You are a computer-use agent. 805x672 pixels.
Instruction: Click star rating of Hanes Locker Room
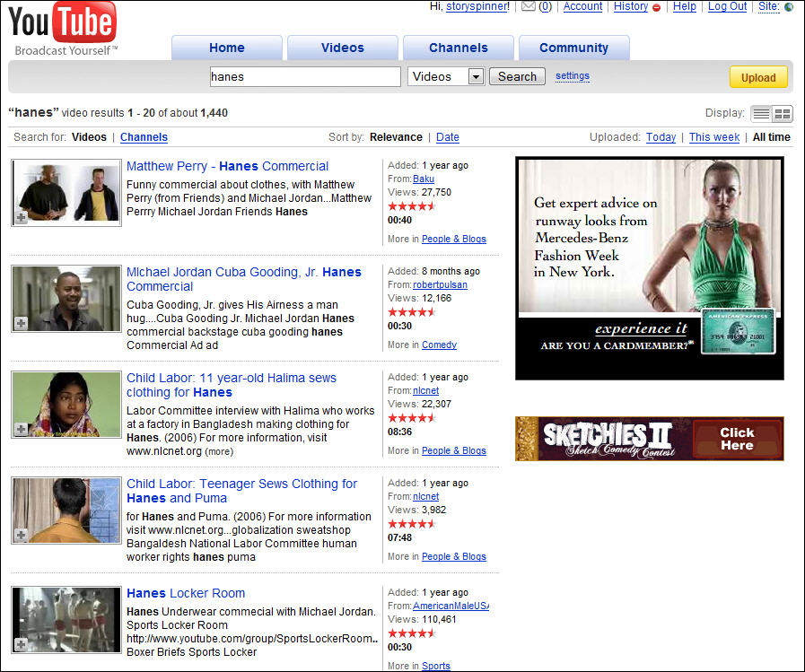(412, 633)
